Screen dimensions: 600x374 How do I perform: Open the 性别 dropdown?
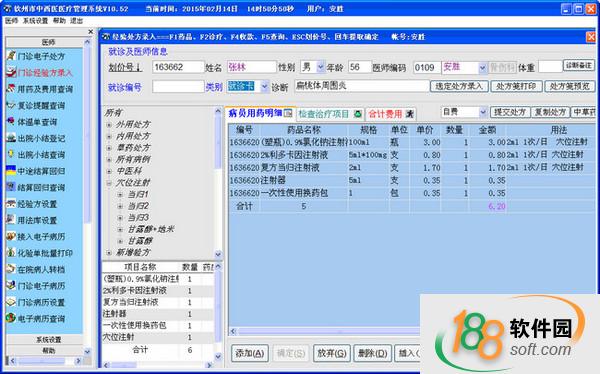click(321, 67)
